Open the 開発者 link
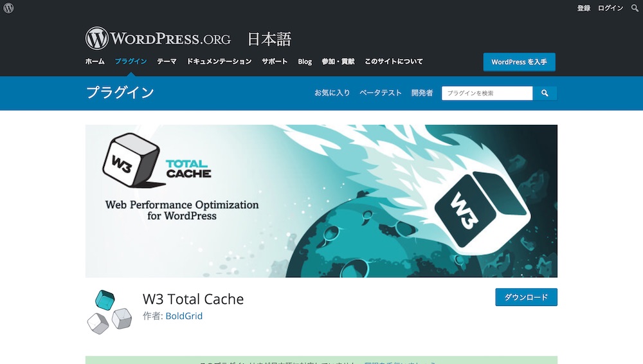Image resolution: width=643 pixels, height=364 pixels. pos(422,93)
